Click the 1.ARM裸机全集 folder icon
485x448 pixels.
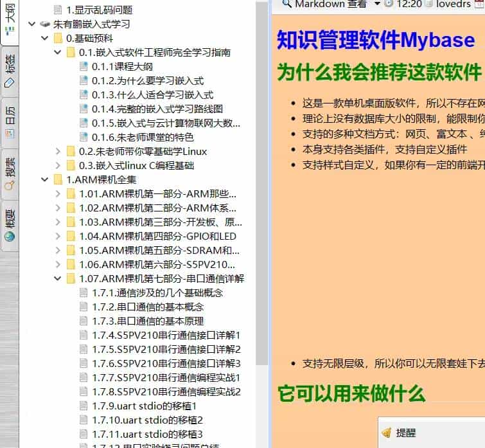58,180
